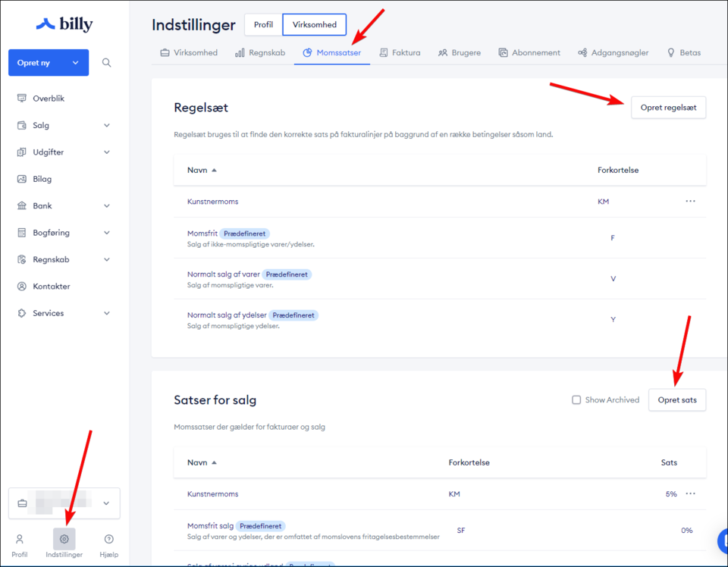The height and width of the screenshot is (567, 728).
Task: Switch to the Faktura tab
Action: click(x=400, y=53)
